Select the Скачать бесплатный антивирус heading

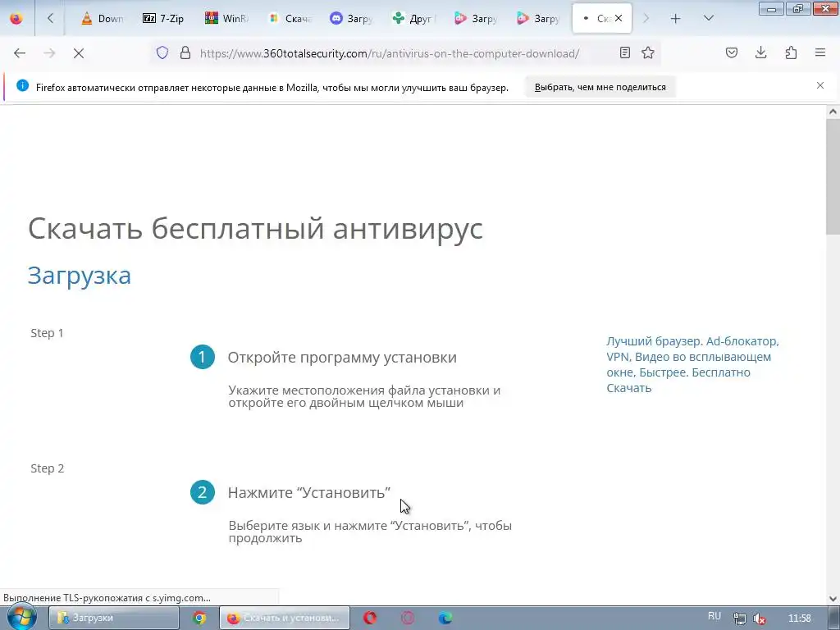pos(256,229)
